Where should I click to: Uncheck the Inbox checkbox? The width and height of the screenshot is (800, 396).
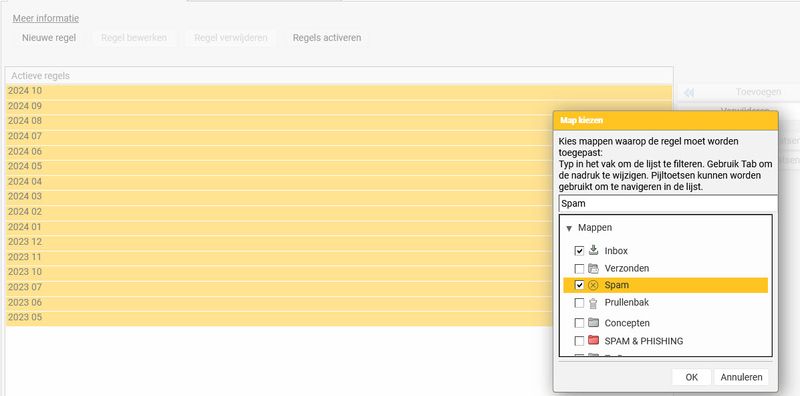point(579,251)
